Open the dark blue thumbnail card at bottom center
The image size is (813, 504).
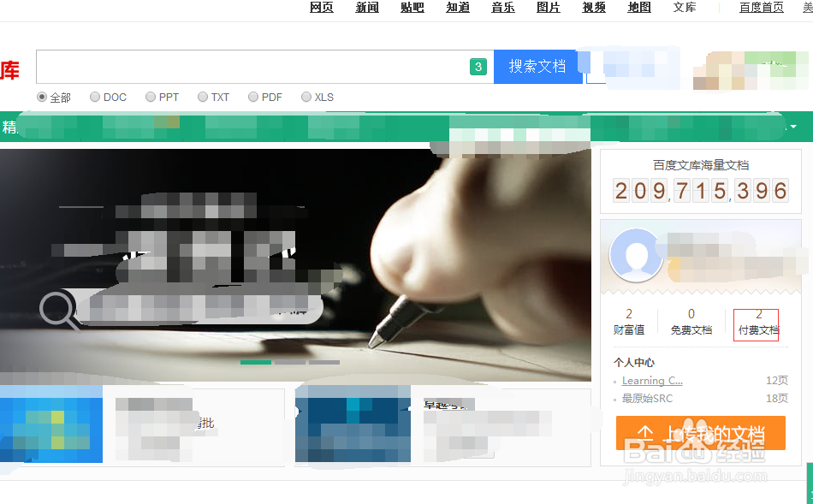353,424
